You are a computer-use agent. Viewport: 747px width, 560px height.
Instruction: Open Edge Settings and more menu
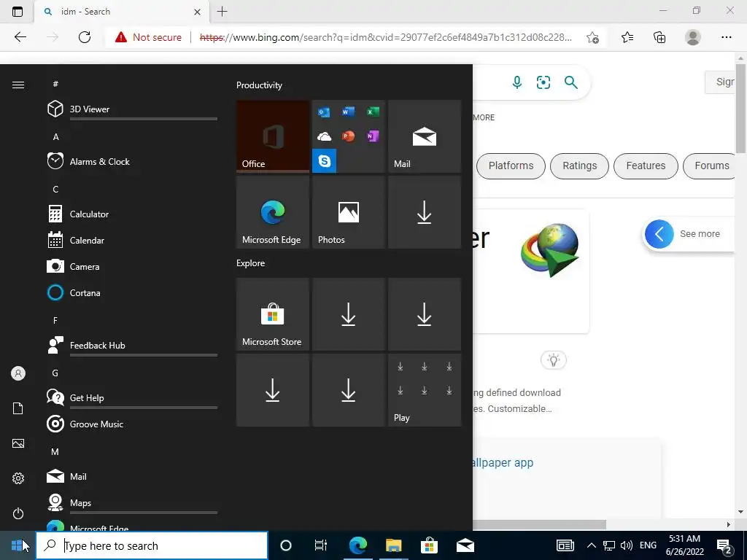[x=726, y=37]
